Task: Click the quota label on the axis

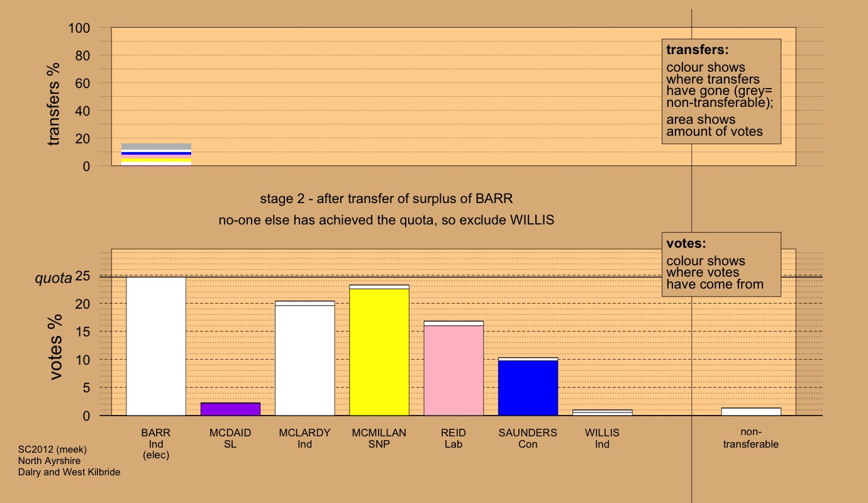Action: point(53,277)
